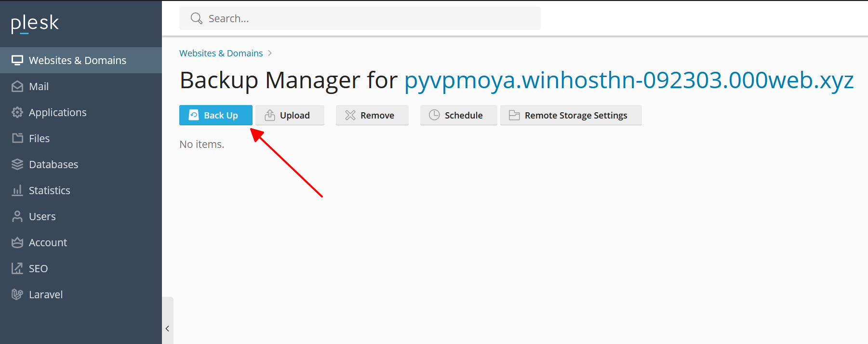Click the Laravel icon in sidebar
Viewport: 868px width, 344px height.
click(x=17, y=294)
